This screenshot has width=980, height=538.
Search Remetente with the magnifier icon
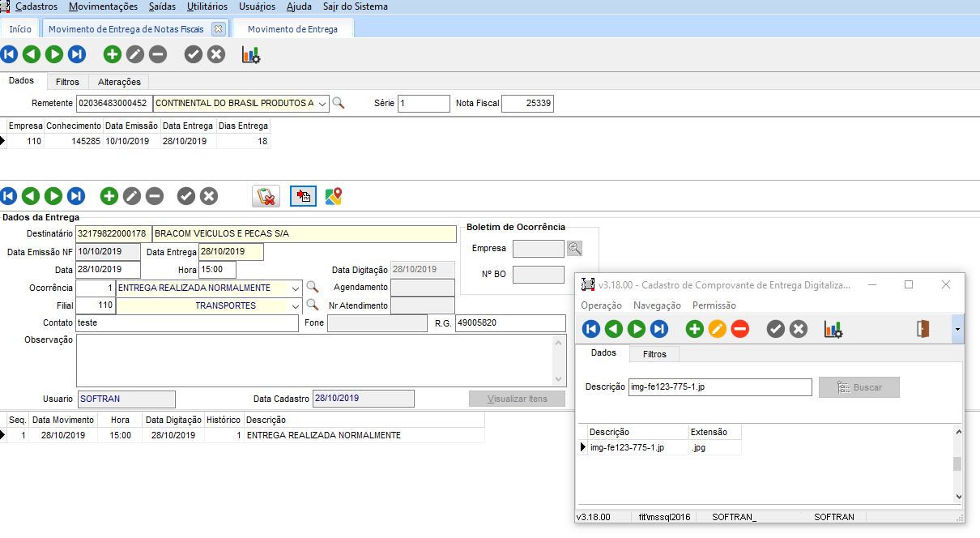tap(339, 104)
